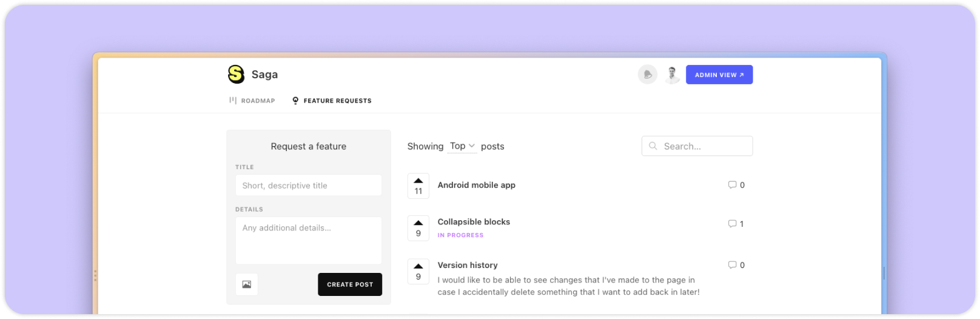Switch to the Feature Requests tab
Screen dimensions: 980x319
click(x=332, y=101)
